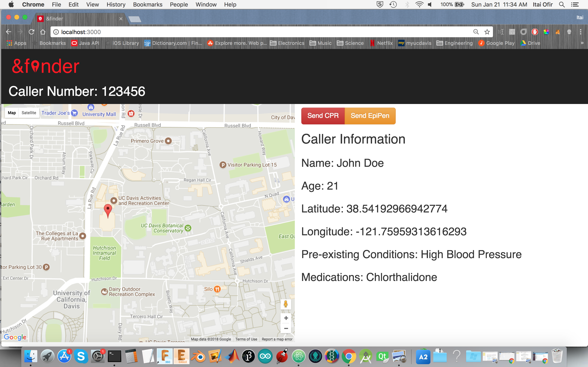Zoom out the map with minus button

(x=286, y=329)
